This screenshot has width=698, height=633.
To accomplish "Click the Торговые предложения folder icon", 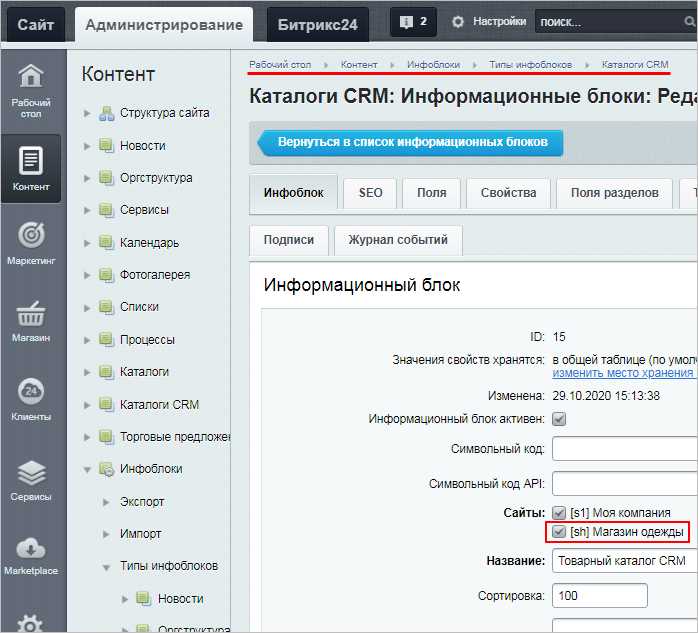I will (x=106, y=437).
